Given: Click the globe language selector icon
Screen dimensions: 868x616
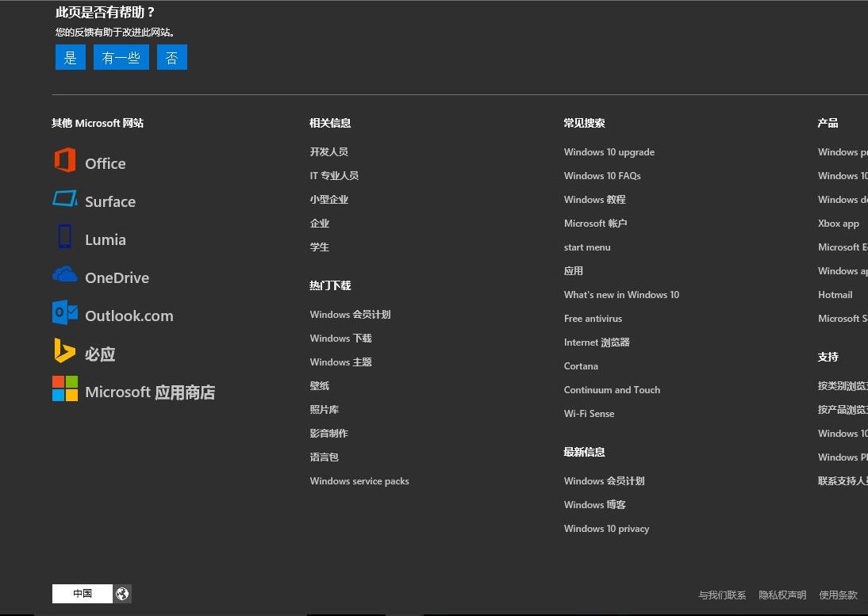Looking at the screenshot, I should click(x=122, y=593).
